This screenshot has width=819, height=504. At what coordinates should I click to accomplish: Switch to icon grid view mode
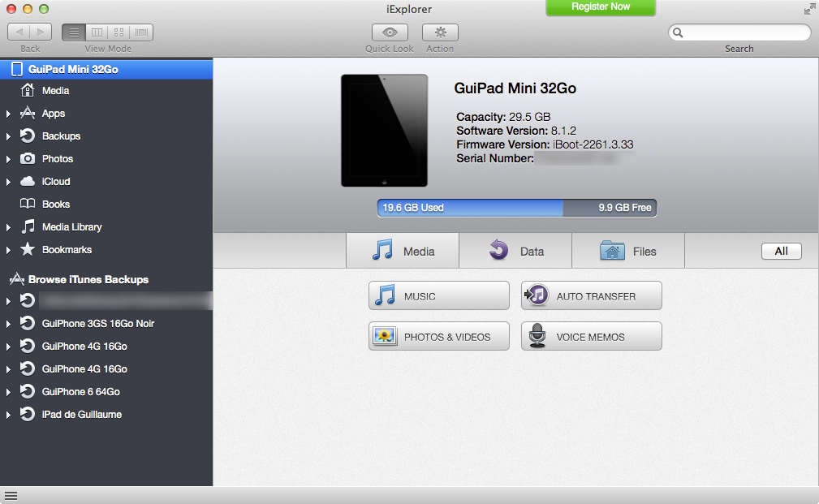pos(119,32)
